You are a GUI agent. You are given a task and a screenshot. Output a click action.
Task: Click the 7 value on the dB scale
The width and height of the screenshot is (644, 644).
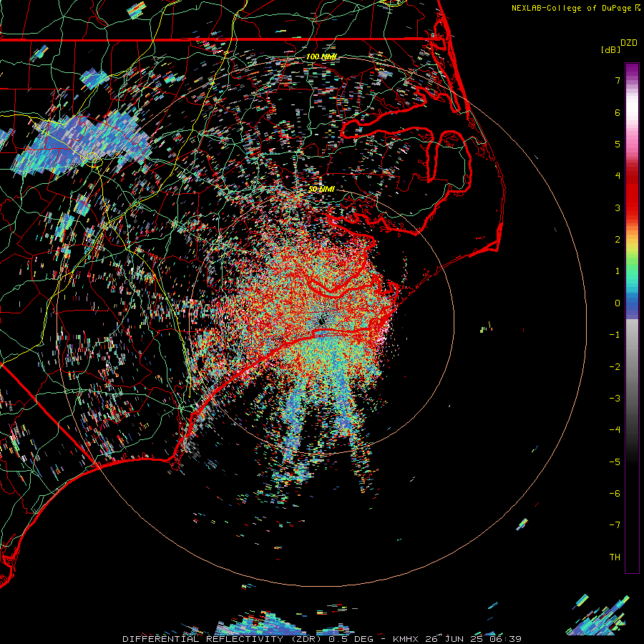pyautogui.click(x=618, y=80)
